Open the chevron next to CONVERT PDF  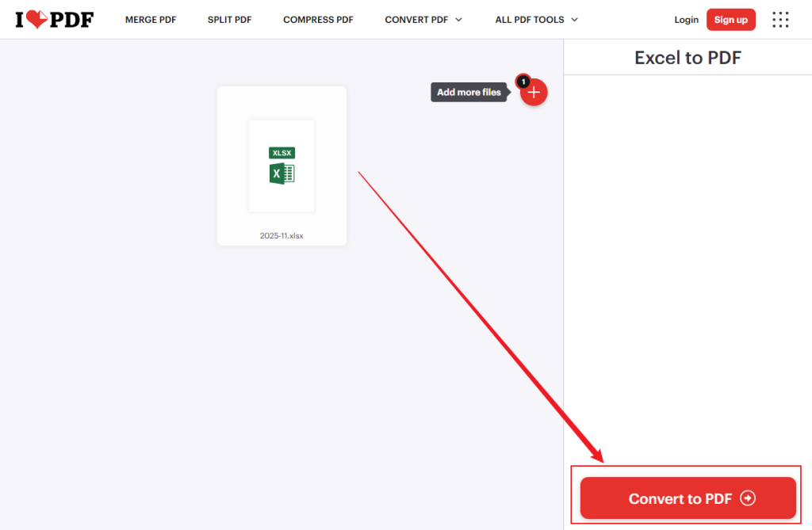tap(460, 20)
